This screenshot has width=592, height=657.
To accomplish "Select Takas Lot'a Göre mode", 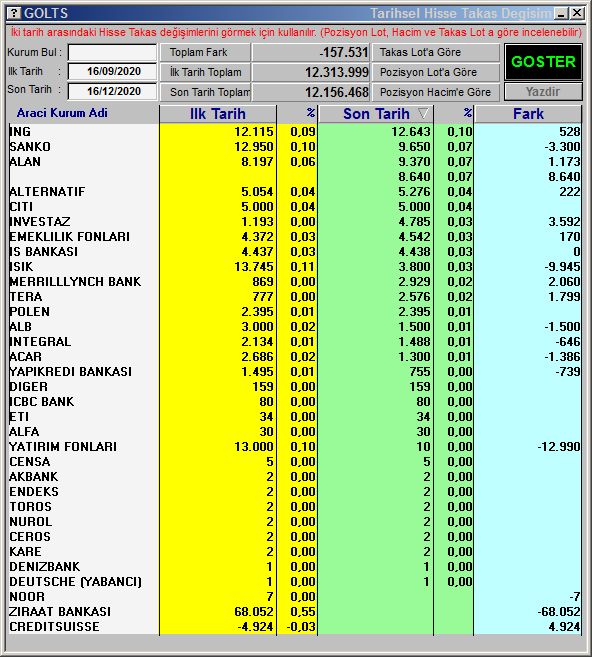I will [x=436, y=52].
